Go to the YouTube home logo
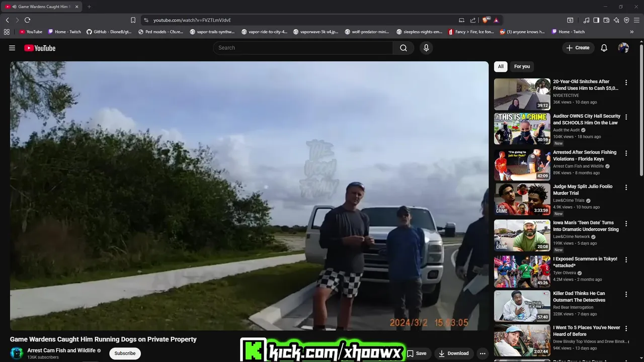The width and height of the screenshot is (644, 362). [40, 48]
